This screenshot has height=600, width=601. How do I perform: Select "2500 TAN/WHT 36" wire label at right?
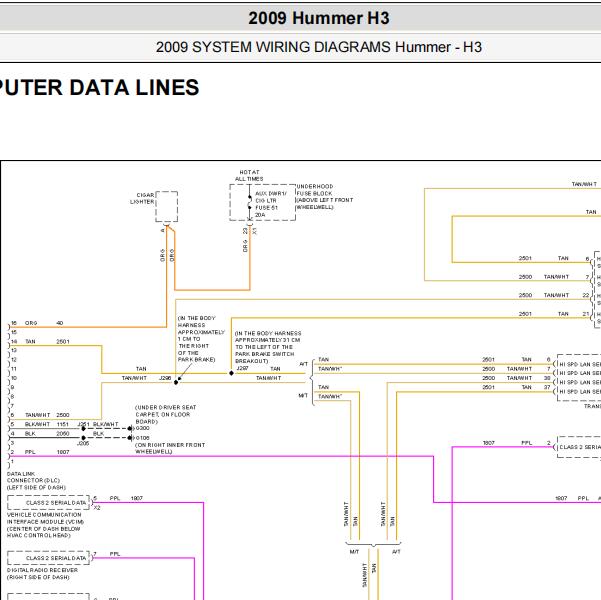[x=516, y=378]
